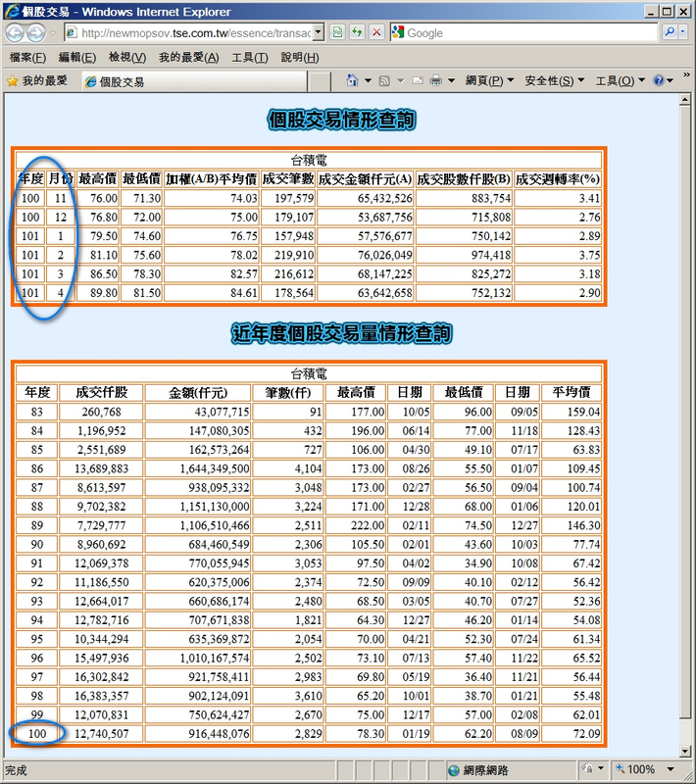Click the Compatibility View icon
The image size is (696, 784).
338,33
